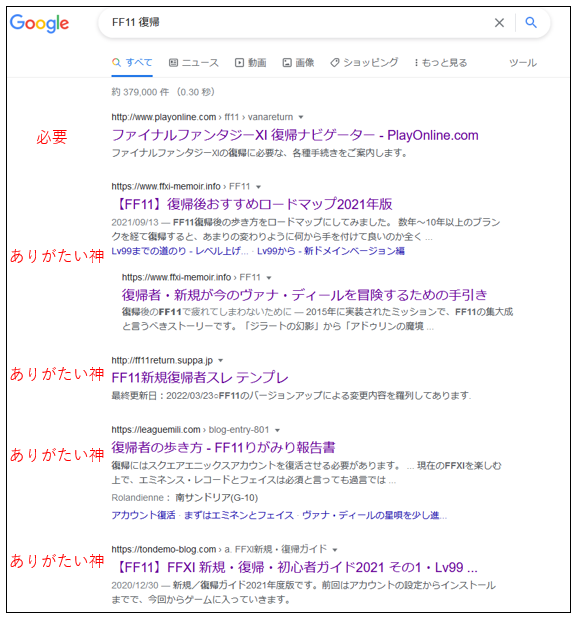Follow the Lv99までの道のり sitelink
The height and width of the screenshot is (628, 573).
(180, 251)
